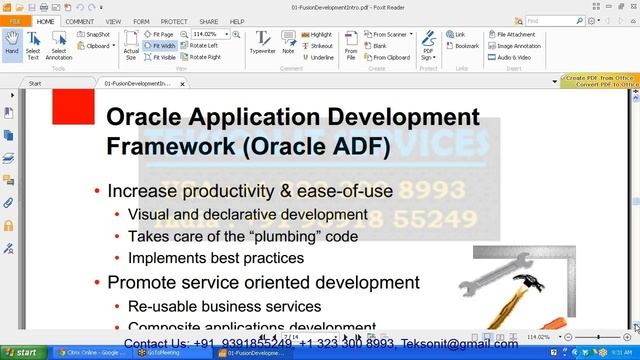Insert Audio & Video
Viewport: 640px width, 360px height.
tap(509, 58)
